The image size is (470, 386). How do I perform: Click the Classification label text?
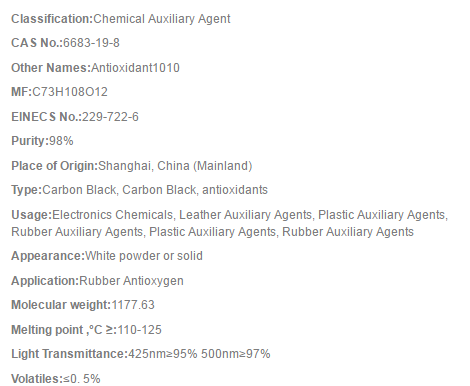click(x=52, y=19)
